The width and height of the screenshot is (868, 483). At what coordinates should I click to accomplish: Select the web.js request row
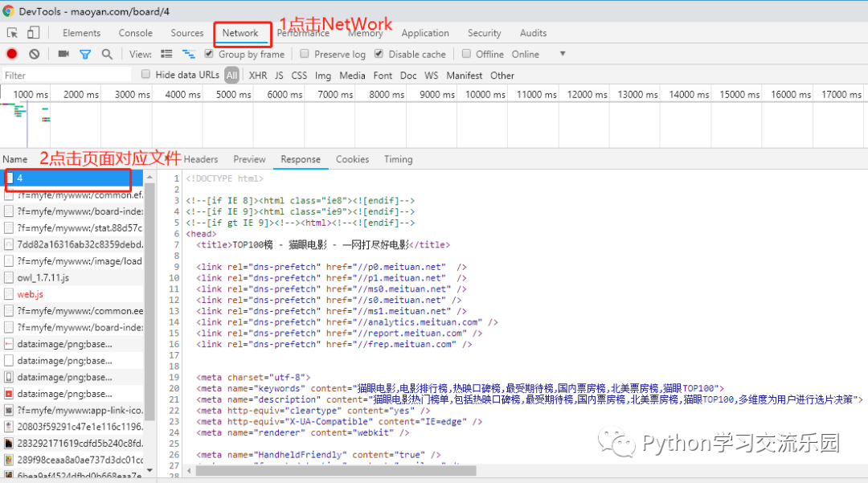point(72,294)
